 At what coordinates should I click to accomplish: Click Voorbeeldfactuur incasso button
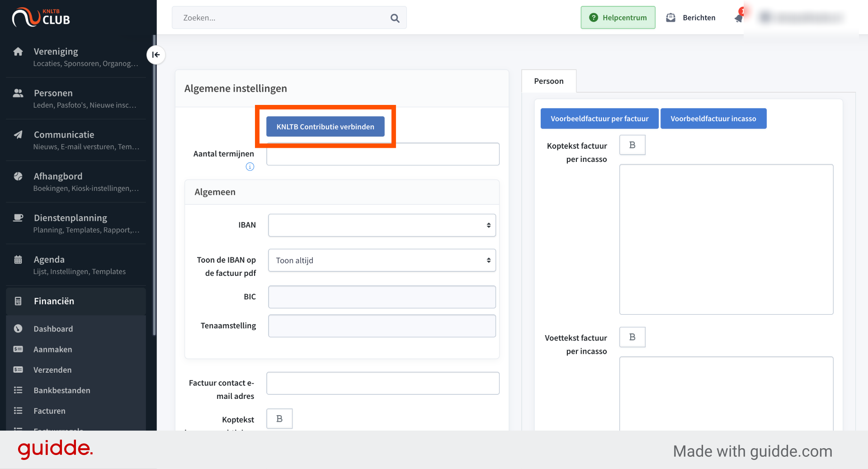[713, 118]
